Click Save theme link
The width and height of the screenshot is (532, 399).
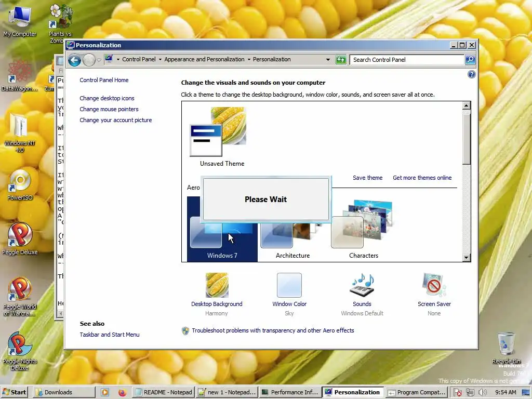tap(367, 178)
